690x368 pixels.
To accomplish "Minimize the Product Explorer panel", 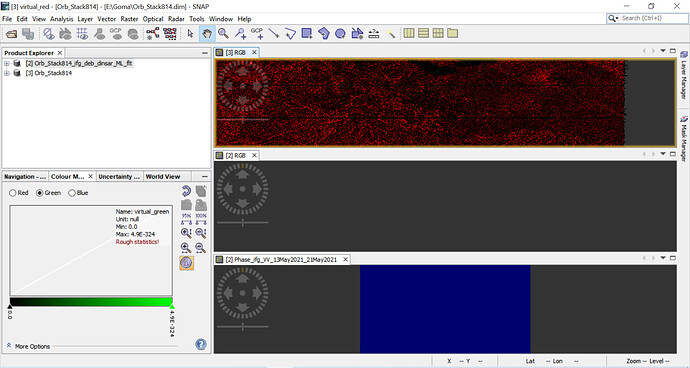I will click(x=205, y=53).
